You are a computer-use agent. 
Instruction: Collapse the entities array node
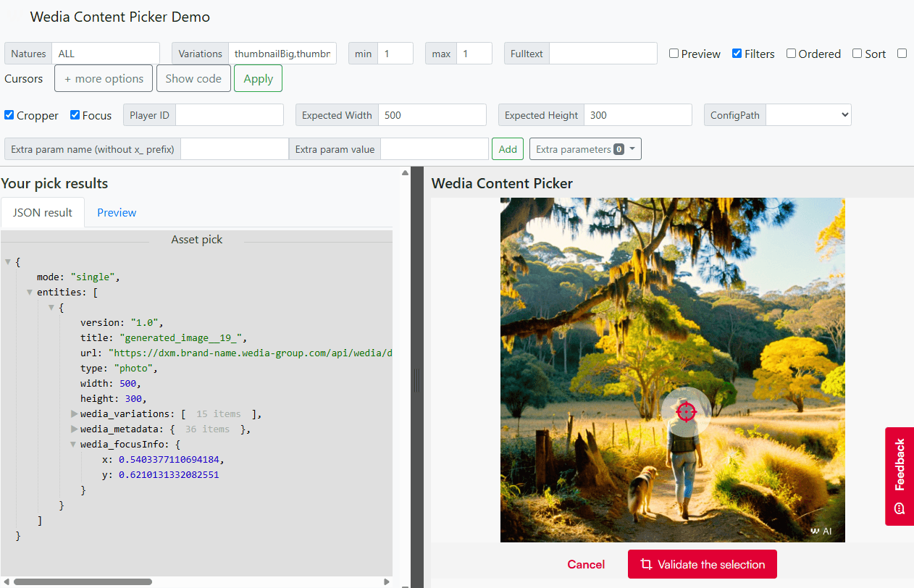coord(30,293)
